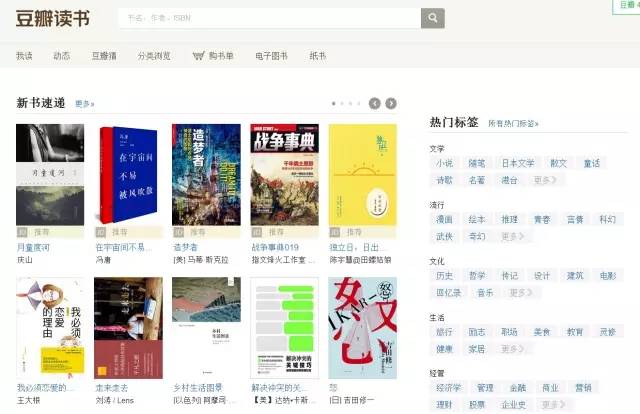Open 我必须恋爱的理由 book cover
640x414 pixels.
50,328
